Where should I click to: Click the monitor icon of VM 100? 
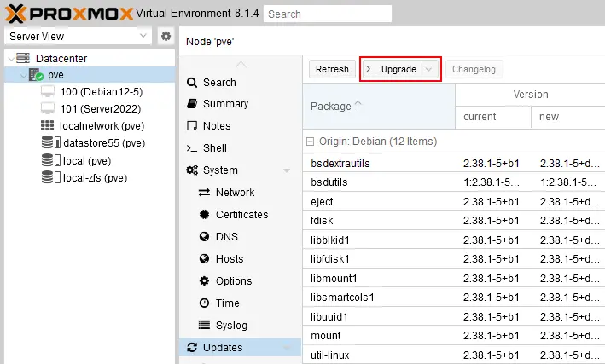coord(48,92)
